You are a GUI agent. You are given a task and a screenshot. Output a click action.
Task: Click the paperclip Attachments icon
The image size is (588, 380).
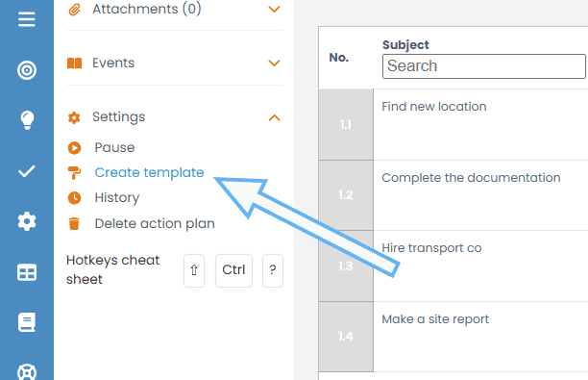coord(74,10)
